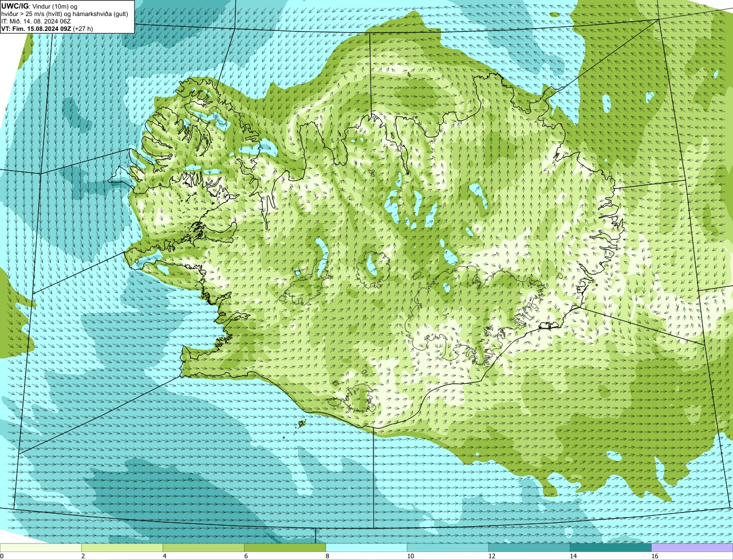Click the valid time 'VT: Fim. 15.08.2024 09Z (+27 h)'
Image resolution: width=733 pixels, height=560 pixels.
[47, 29]
